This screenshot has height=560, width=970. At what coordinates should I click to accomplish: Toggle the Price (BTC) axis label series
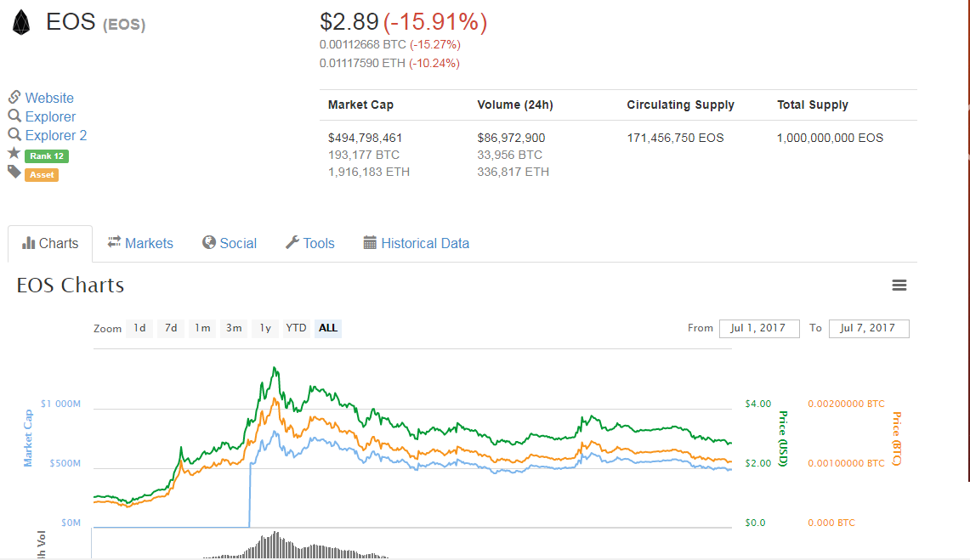click(897, 438)
